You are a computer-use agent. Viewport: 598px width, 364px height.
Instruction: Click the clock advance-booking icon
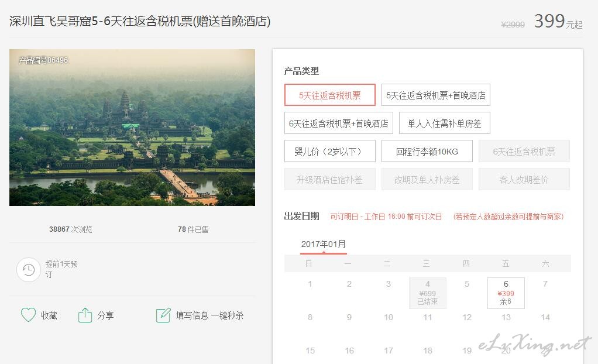28,270
